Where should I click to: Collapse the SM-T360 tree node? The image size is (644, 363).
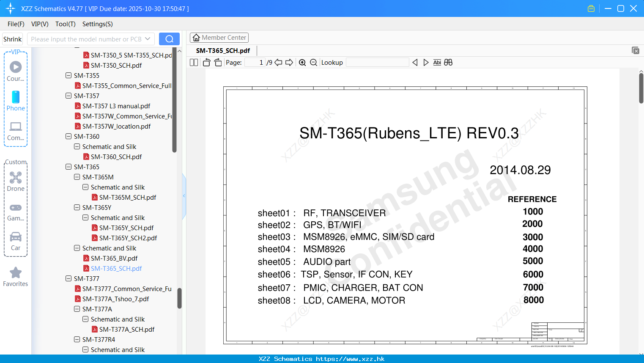coord(69,136)
